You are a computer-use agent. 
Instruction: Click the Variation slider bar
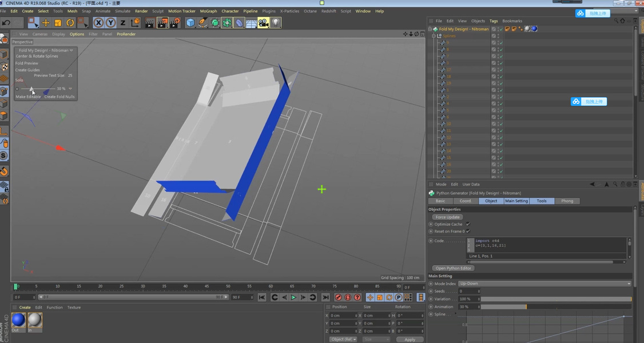click(x=556, y=299)
